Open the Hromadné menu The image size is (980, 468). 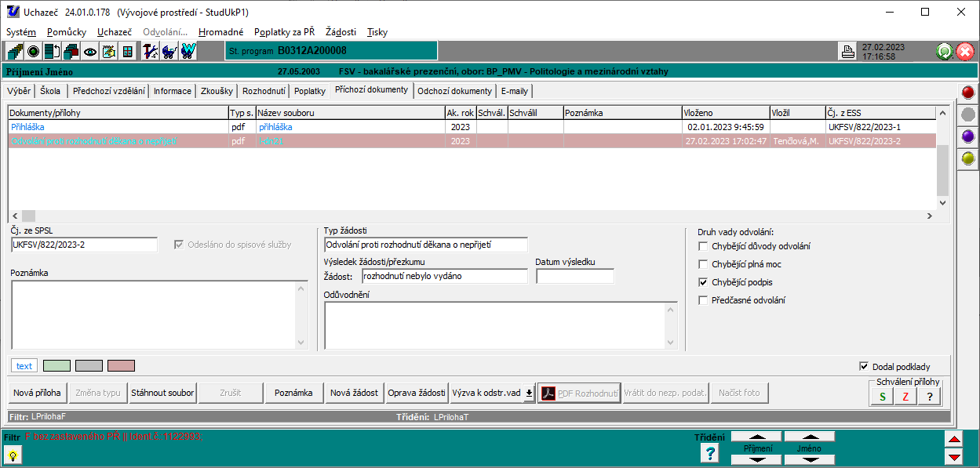tap(220, 32)
